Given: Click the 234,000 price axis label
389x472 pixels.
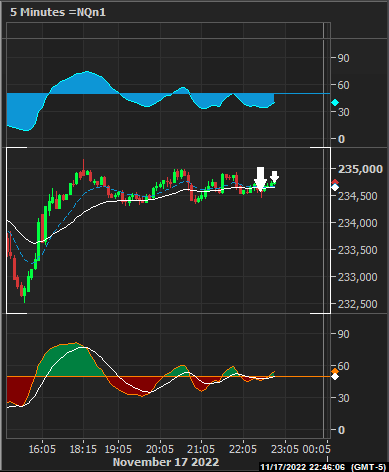Looking at the screenshot, I should 358,223.
